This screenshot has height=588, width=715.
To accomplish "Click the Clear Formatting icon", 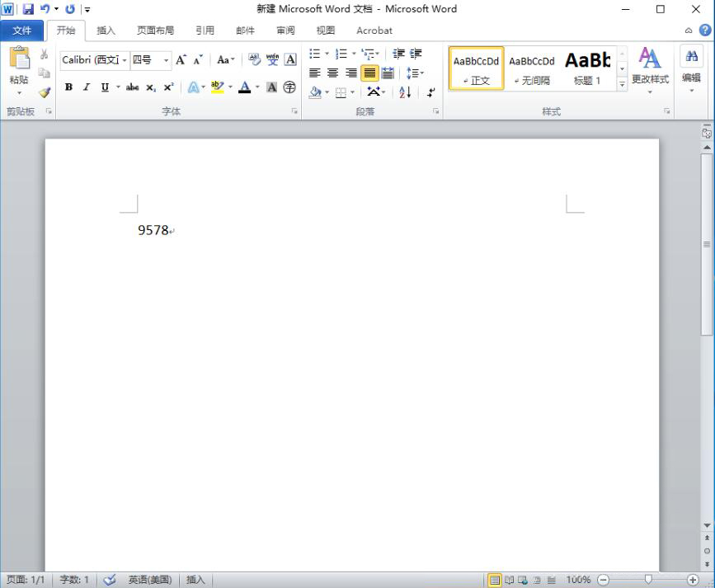I will click(254, 59).
